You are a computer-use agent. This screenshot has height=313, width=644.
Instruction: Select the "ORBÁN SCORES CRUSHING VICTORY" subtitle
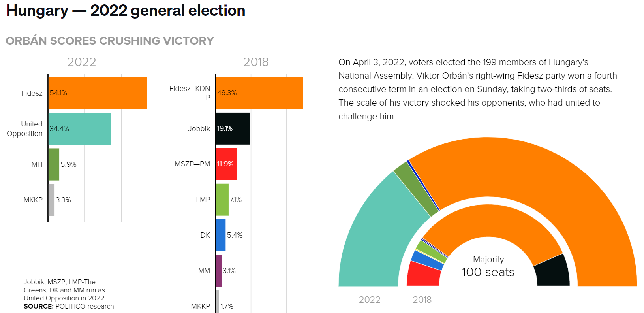(x=110, y=41)
